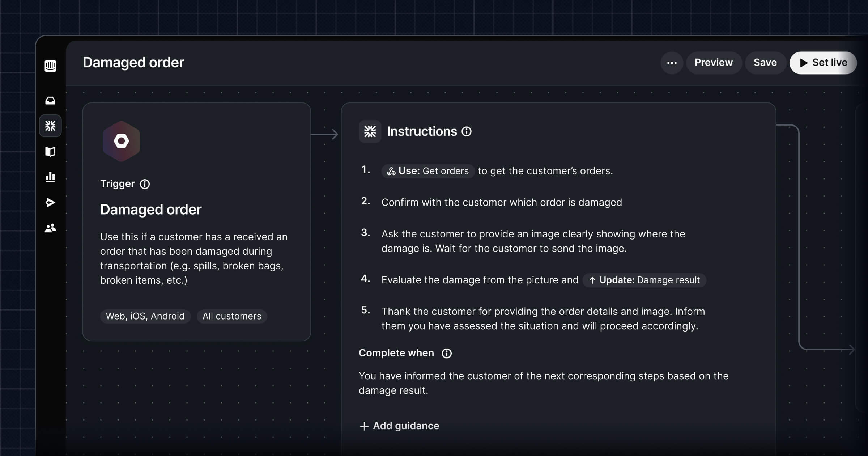This screenshot has height=456, width=868.
Task: Show Trigger info tooltip icon
Action: point(145,184)
